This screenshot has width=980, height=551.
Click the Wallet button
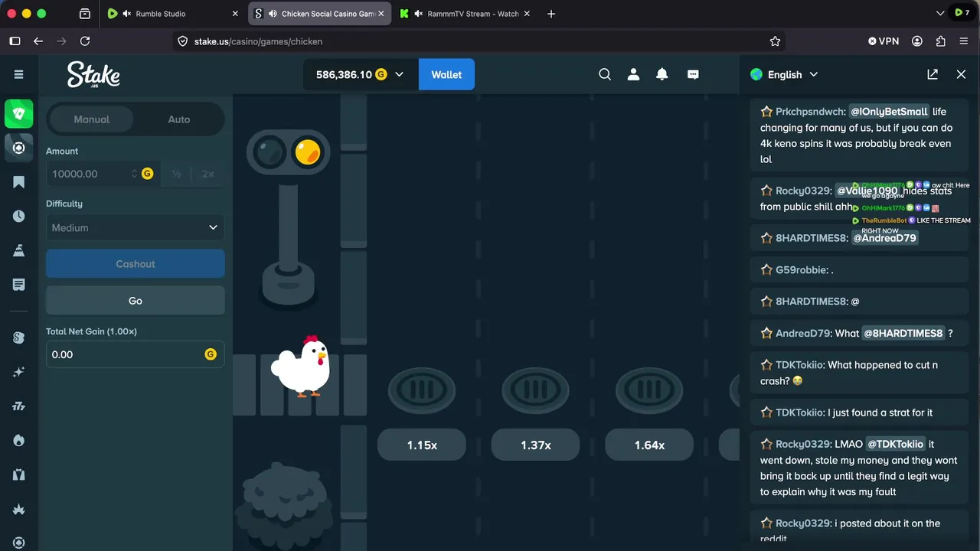(x=446, y=74)
